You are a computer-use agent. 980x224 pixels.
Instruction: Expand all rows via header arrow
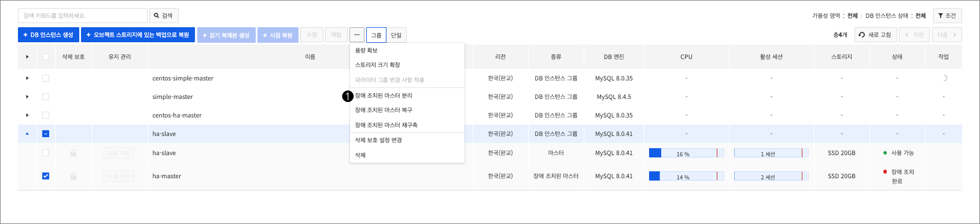coord(27,57)
